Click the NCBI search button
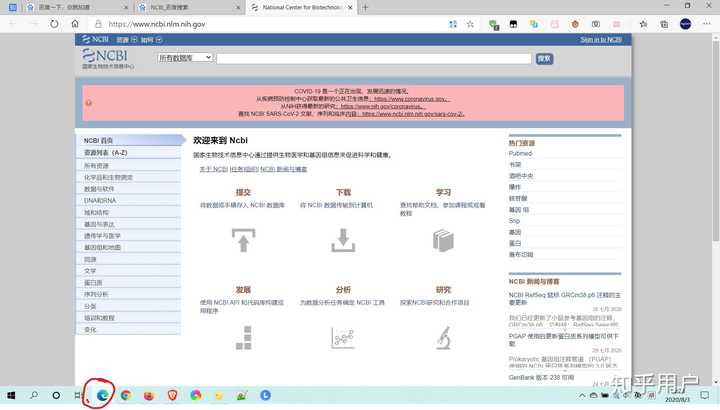Screen dimensions: 720x410 544,58
